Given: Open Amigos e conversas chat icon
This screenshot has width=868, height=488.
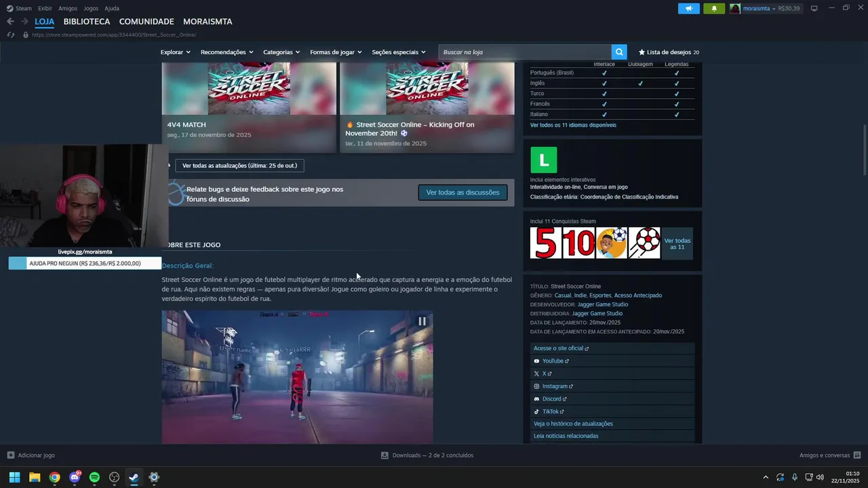Looking at the screenshot, I should pos(857,455).
